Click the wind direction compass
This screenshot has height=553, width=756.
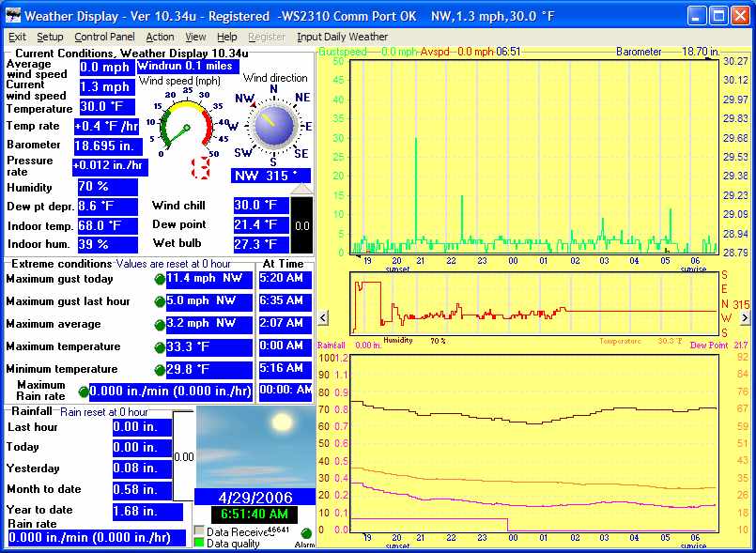[274, 126]
